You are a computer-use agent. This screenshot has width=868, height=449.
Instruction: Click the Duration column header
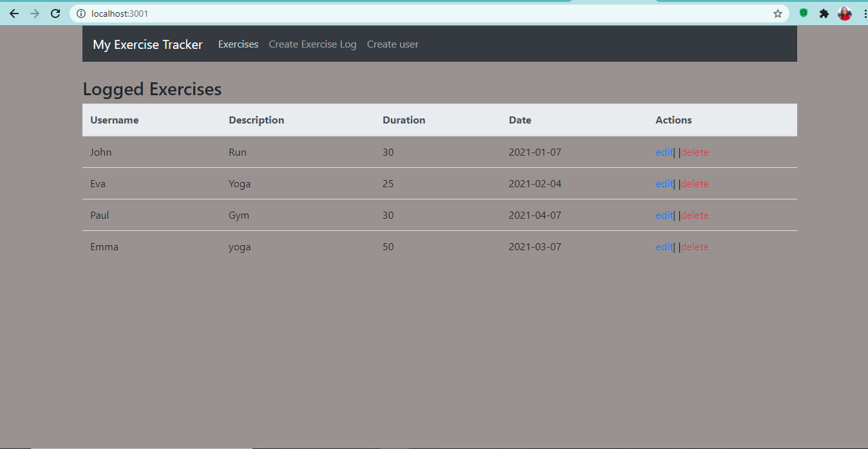coord(404,120)
